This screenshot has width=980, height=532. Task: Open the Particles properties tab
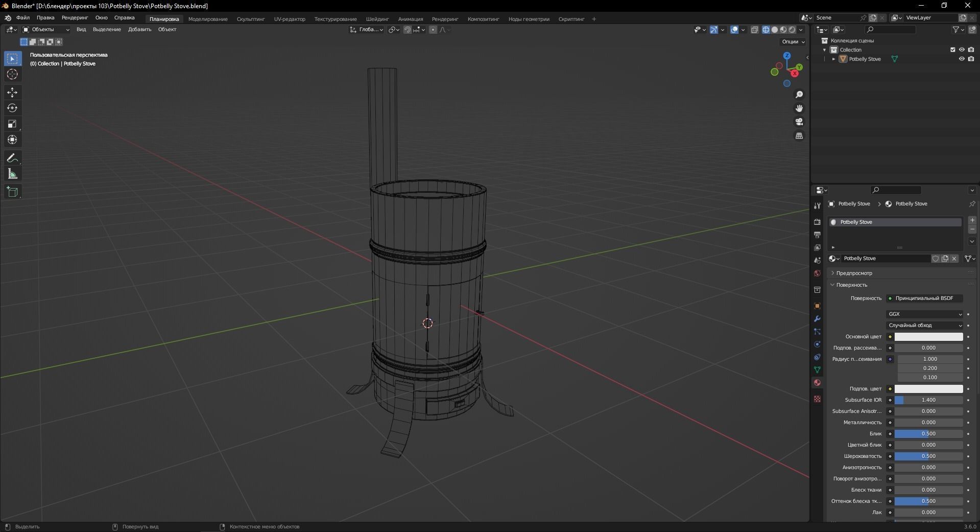pyautogui.click(x=817, y=331)
